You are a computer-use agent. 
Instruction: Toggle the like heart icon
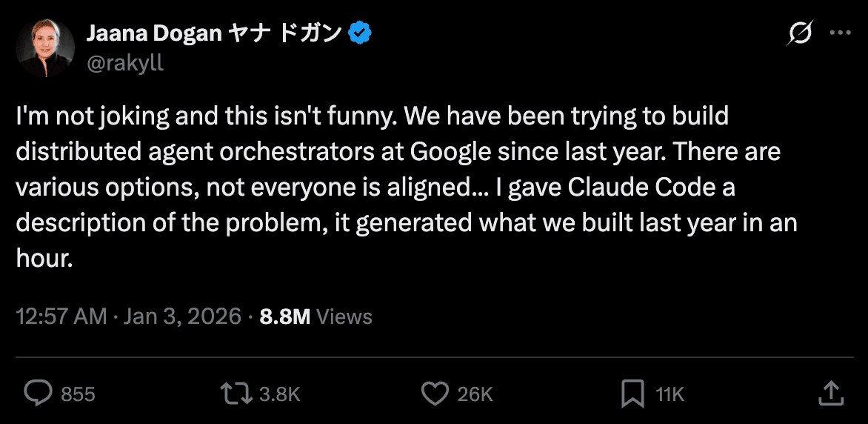click(435, 393)
